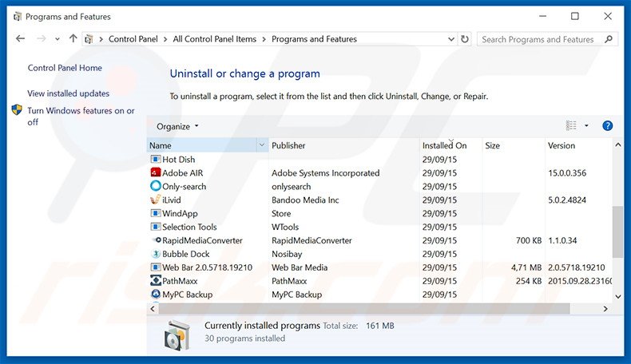Select the RapidMediaConverter program name
This screenshot has height=364, width=631.
click(x=202, y=240)
